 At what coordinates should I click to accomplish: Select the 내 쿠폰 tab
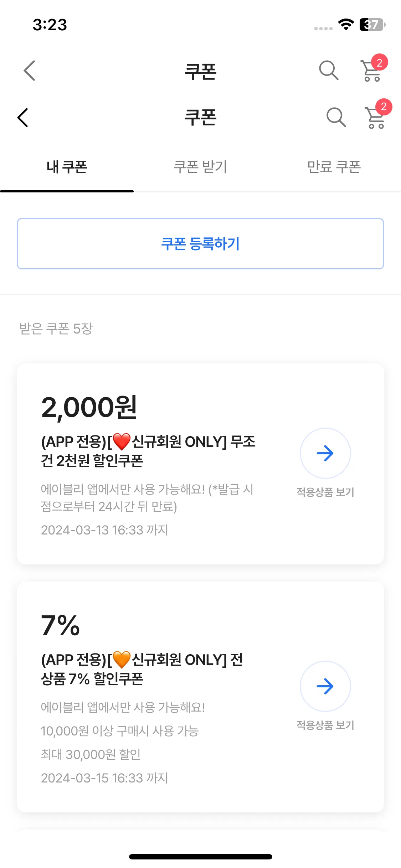pos(67,167)
